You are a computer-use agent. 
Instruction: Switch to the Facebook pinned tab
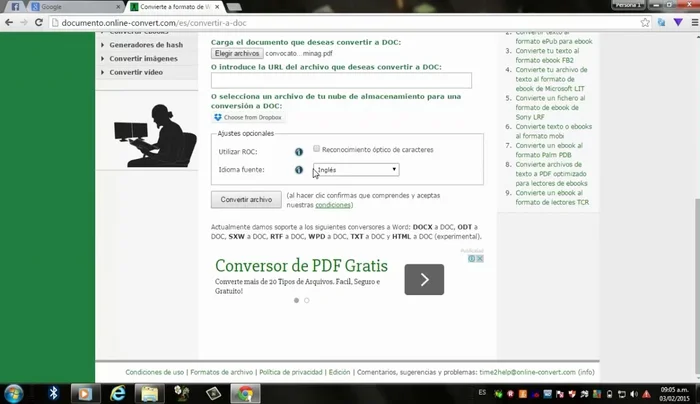pyautogui.click(x=15, y=7)
